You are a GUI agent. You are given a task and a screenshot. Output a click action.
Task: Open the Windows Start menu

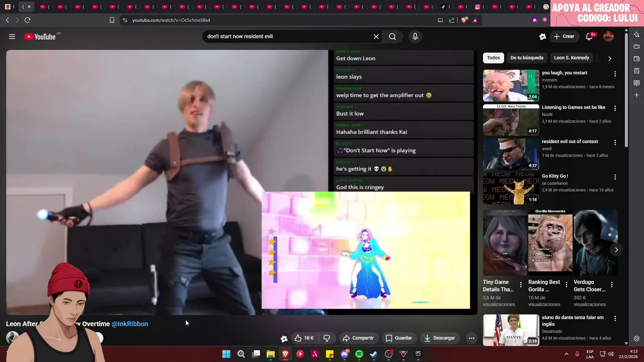226,354
